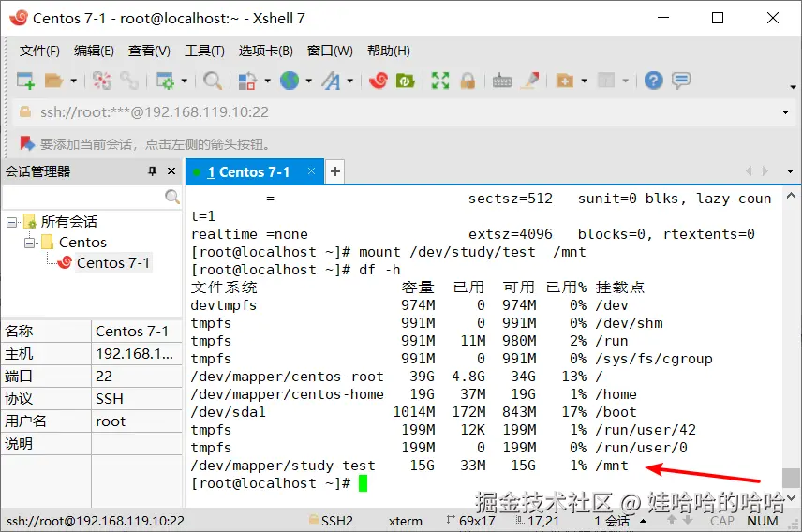
Task: Open the 编辑(E) menu
Action: pos(94,51)
